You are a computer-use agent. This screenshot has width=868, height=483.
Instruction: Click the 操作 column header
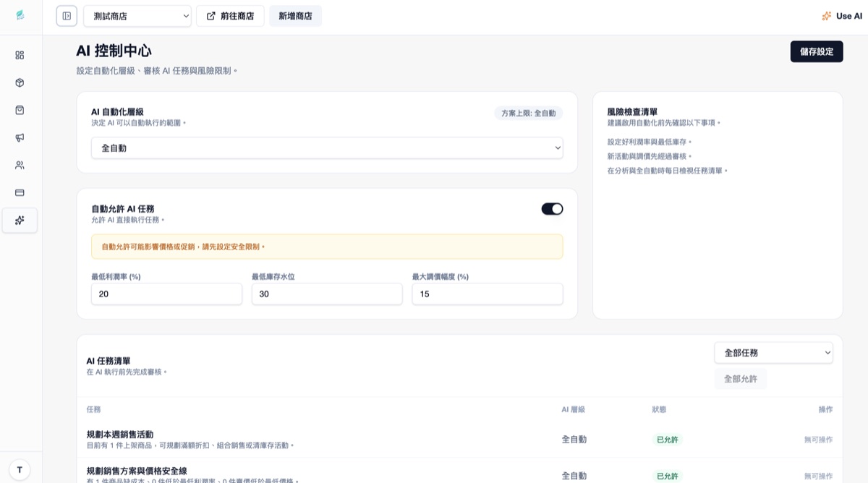point(825,409)
